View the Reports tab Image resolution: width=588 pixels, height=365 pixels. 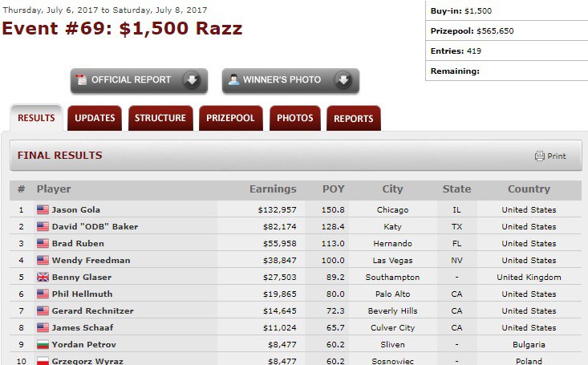(353, 119)
